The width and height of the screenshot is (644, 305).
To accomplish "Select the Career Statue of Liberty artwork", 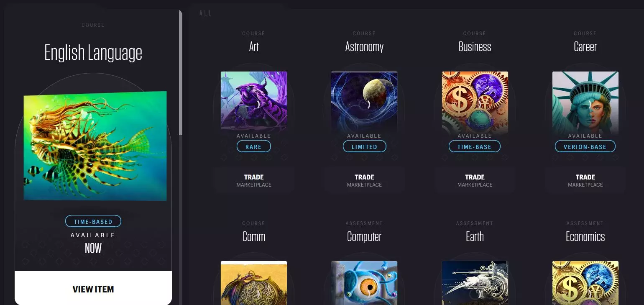I will coord(585,102).
